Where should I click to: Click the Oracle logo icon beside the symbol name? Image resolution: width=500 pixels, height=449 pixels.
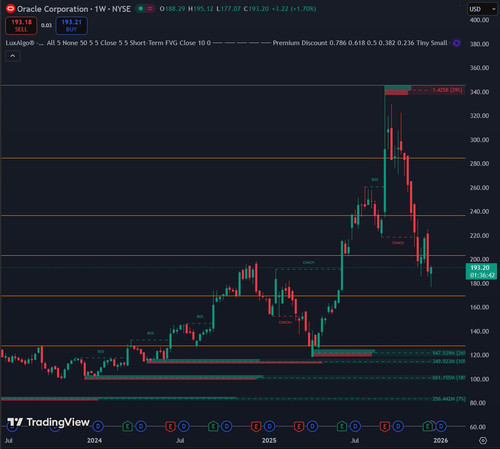click(10, 9)
